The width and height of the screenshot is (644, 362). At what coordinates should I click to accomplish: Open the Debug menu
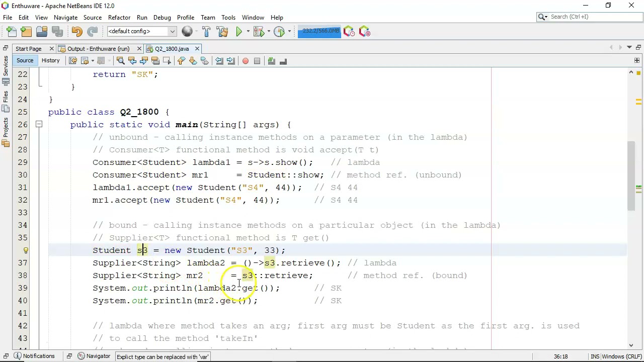(x=162, y=17)
